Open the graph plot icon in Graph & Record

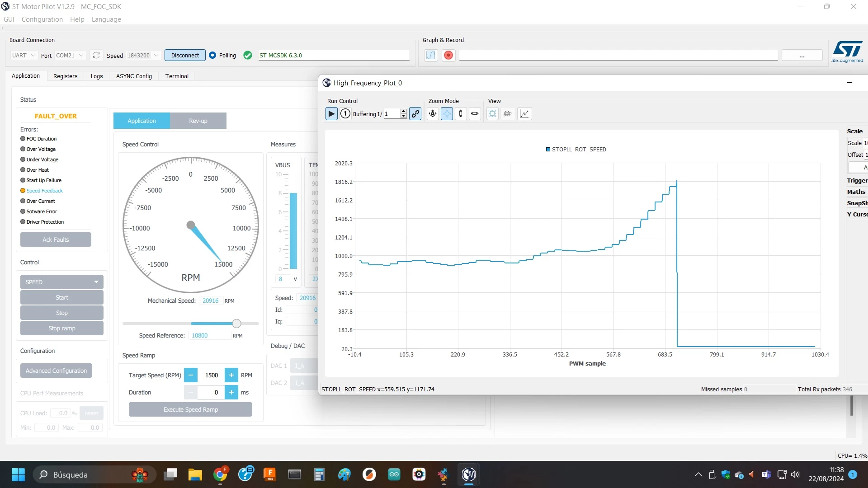(431, 55)
